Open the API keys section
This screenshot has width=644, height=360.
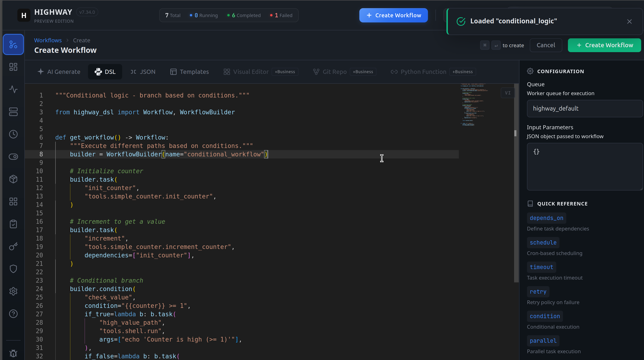point(13,246)
